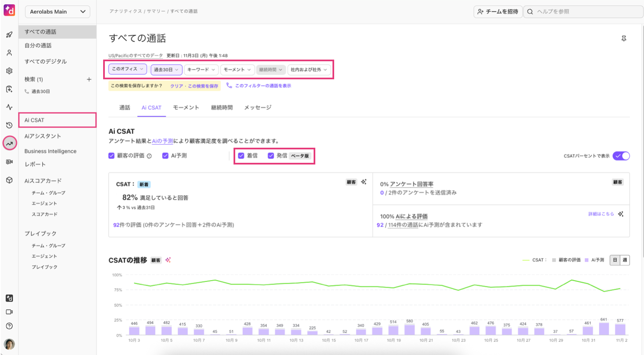644x355 pixels.
Task: Click the Dialpad logo in the left rail
Action: coord(9,10)
